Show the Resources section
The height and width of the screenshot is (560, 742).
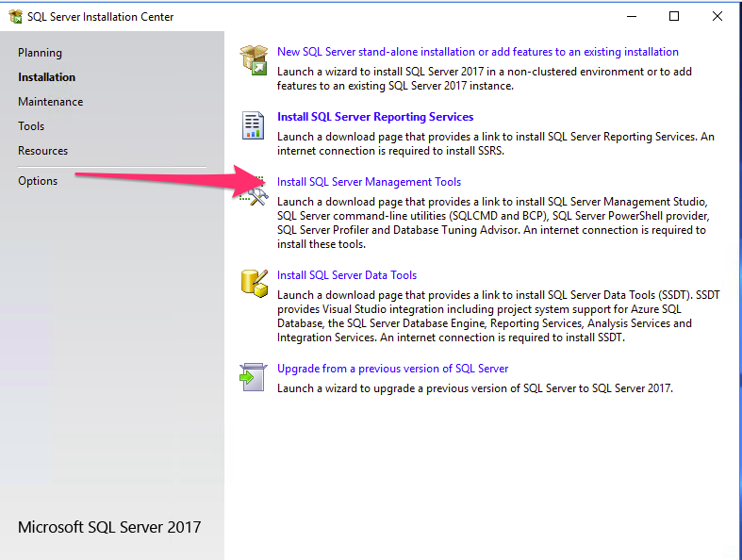42,151
